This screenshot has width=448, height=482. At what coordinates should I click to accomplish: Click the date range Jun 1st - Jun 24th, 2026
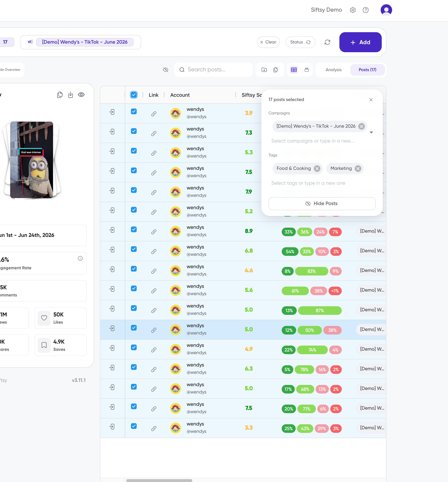coord(27,235)
